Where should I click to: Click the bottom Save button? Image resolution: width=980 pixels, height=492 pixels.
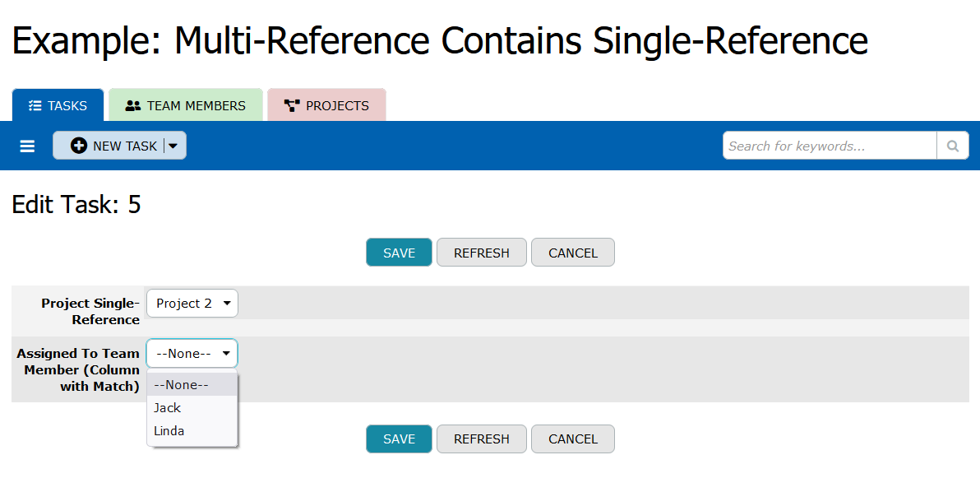click(399, 439)
